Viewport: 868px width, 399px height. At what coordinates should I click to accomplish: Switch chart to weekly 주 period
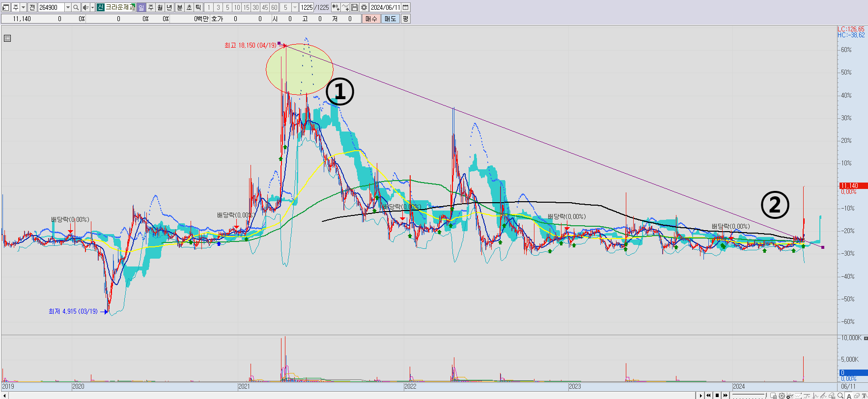(x=151, y=7)
